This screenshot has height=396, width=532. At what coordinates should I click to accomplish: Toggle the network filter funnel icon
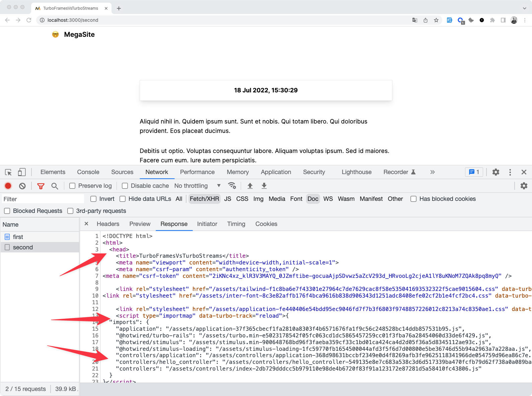click(41, 186)
